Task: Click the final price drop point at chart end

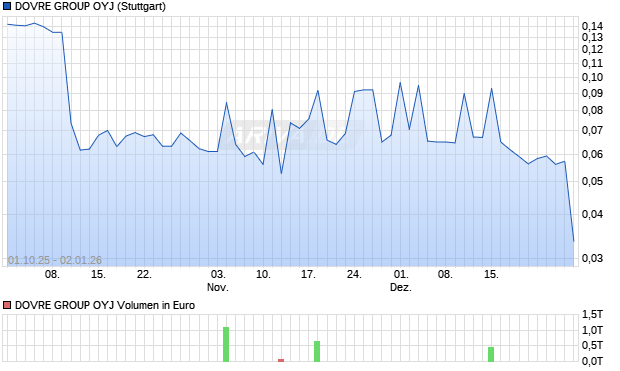Action: point(574,241)
